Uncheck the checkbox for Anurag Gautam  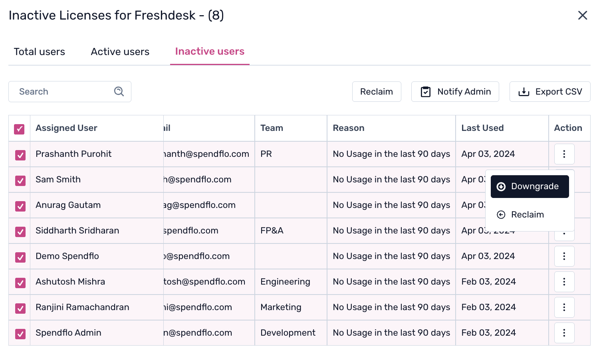coord(20,206)
